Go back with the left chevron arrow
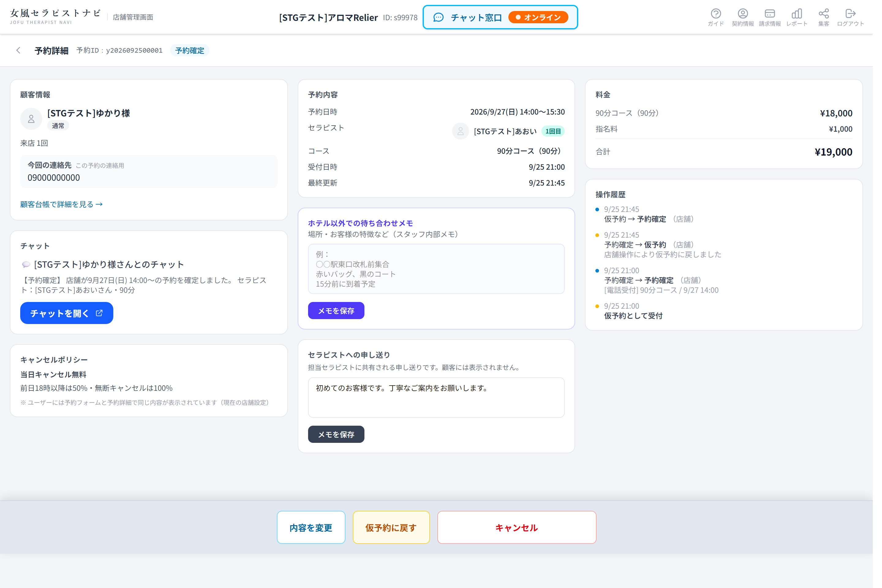This screenshot has height=588, width=882. click(18, 51)
